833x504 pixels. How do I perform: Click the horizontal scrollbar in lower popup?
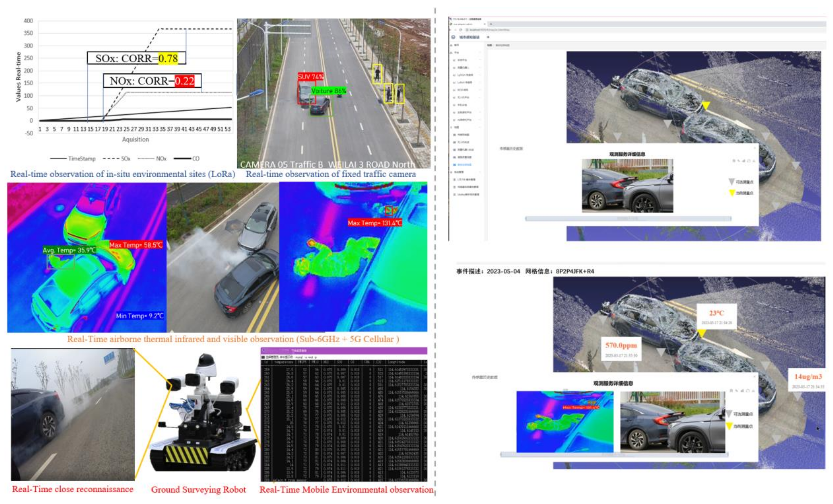[614, 455]
